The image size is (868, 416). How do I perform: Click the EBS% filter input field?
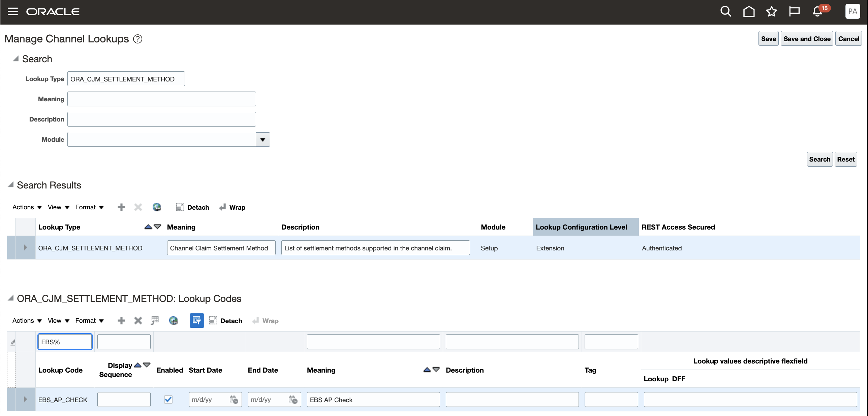(x=65, y=342)
